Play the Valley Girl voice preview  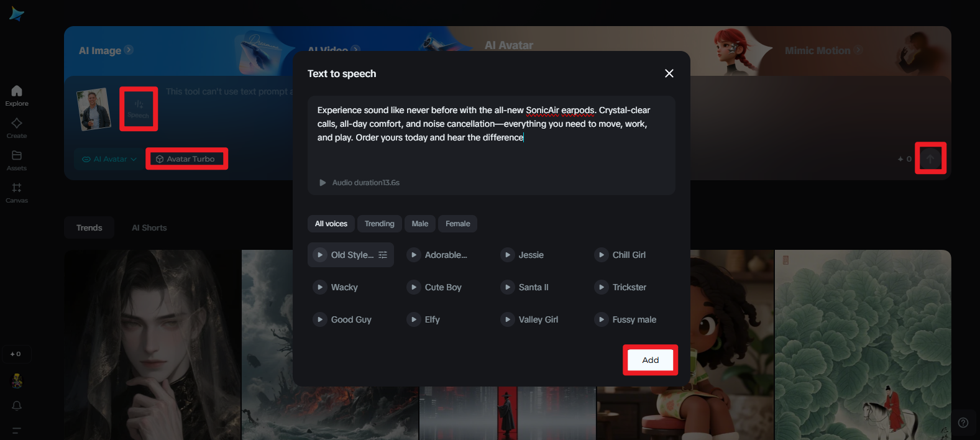pyautogui.click(x=508, y=319)
